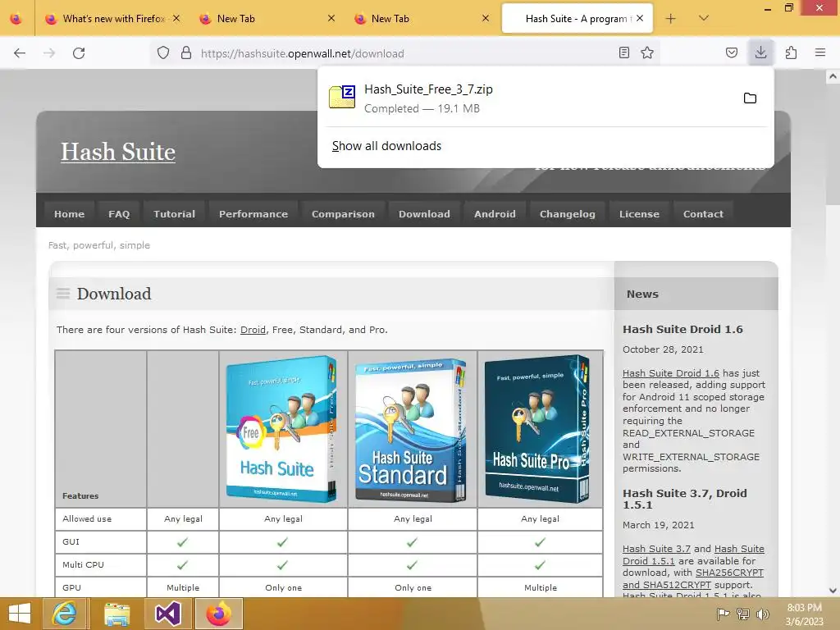The image size is (840, 630).
Task: Open the Android menu item
Action: tap(495, 214)
